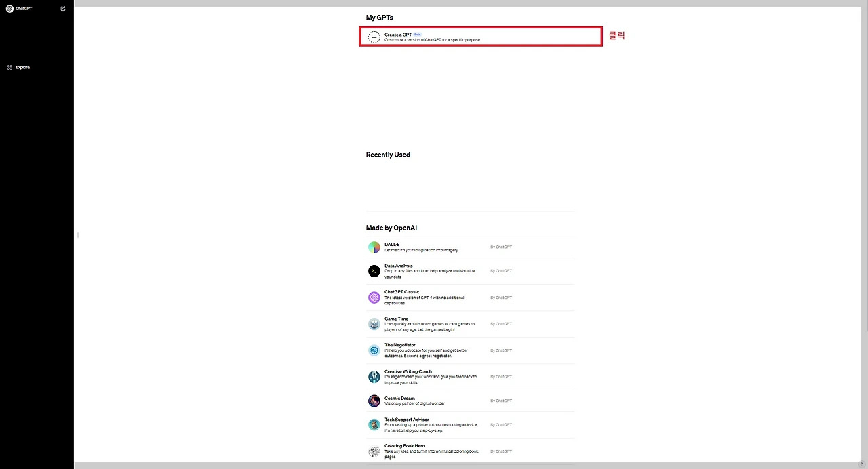Image resolution: width=868 pixels, height=469 pixels.
Task: Open the Game Time title link
Action: pyautogui.click(x=397, y=319)
